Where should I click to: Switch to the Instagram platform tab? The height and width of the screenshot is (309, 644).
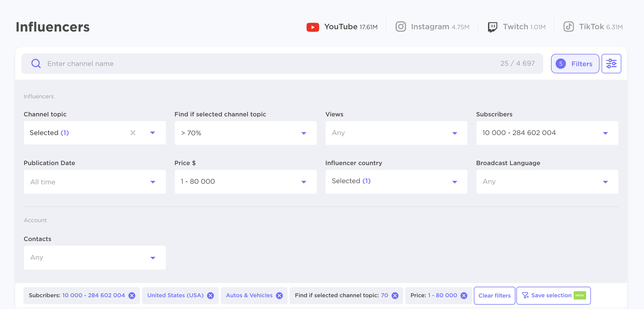point(432,27)
